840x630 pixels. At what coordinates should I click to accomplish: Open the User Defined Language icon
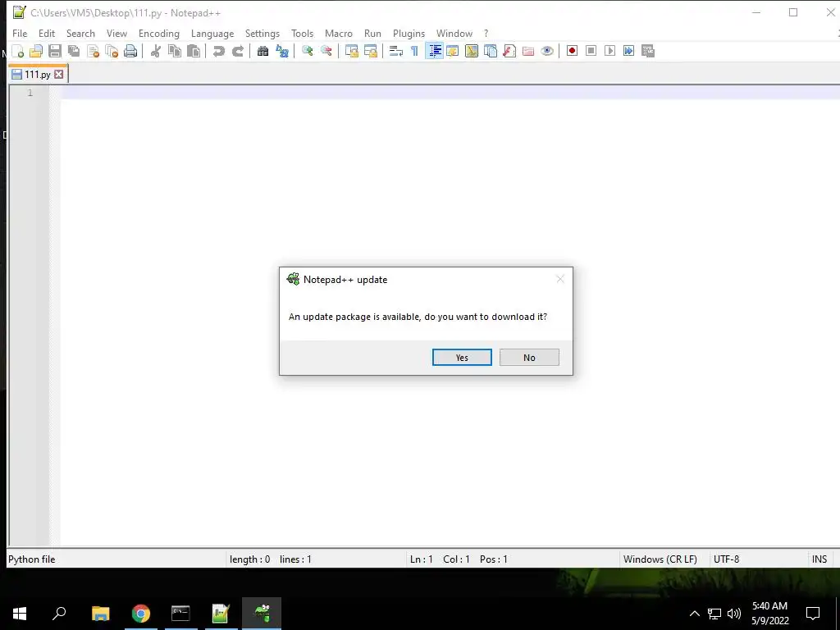pos(453,51)
